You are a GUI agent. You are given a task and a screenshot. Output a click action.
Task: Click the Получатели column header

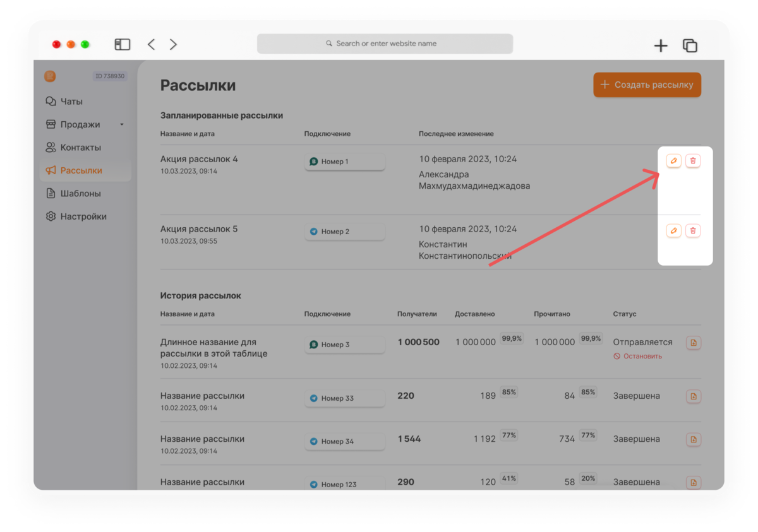[x=417, y=314]
